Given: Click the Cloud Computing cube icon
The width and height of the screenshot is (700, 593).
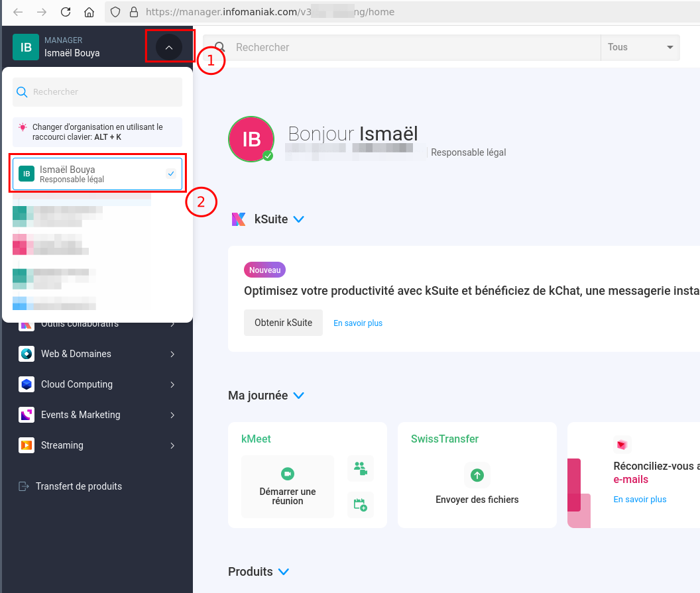Looking at the screenshot, I should [x=27, y=384].
